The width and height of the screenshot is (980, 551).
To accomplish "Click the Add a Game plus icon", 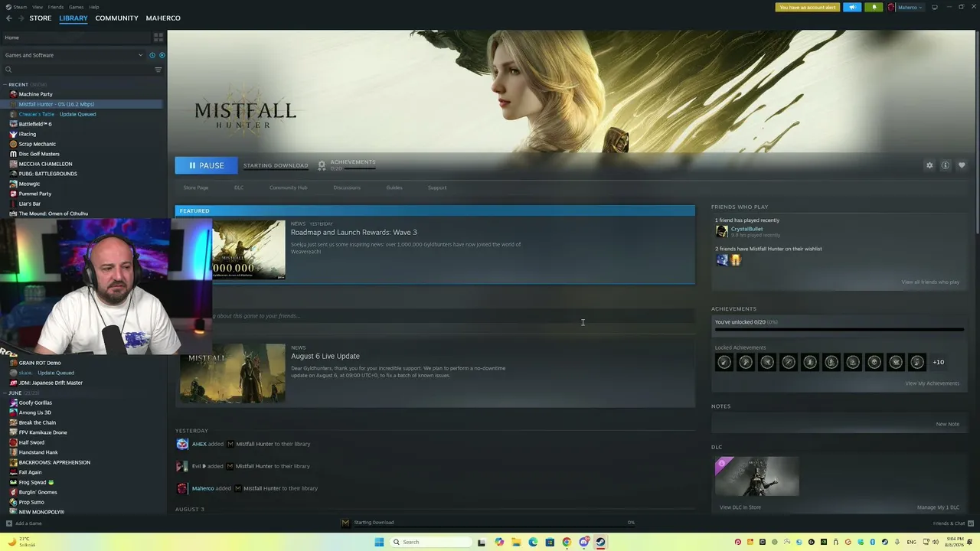I will [9, 523].
